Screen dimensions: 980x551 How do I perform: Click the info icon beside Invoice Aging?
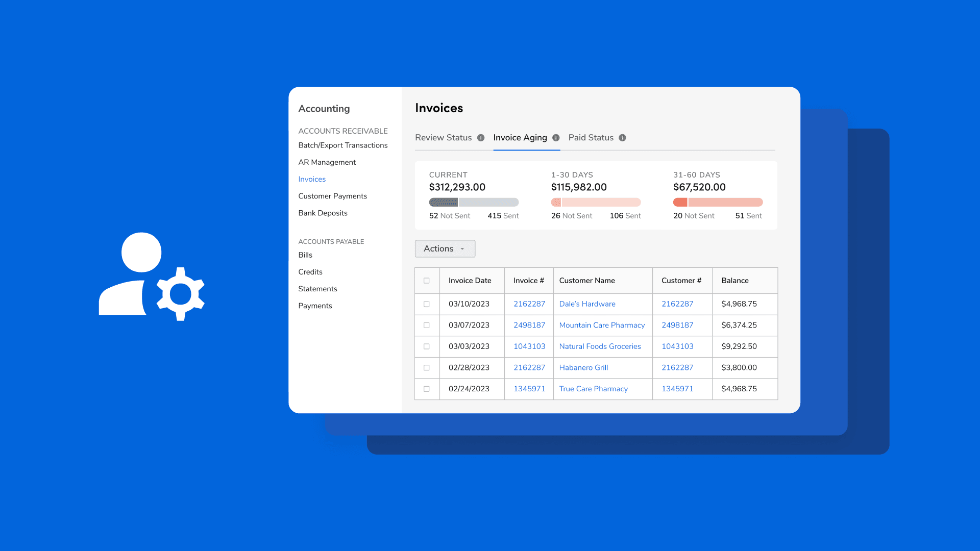click(x=556, y=138)
